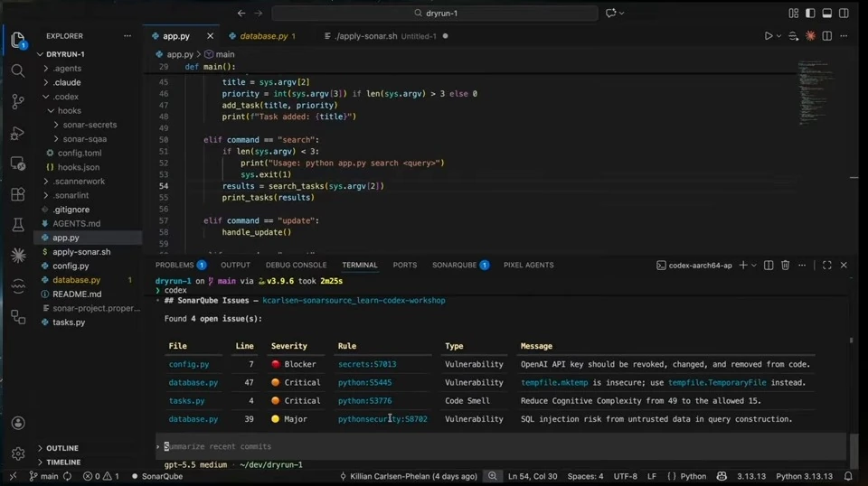This screenshot has width=868, height=486.
Task: Open notifications bell in status bar
Action: 848,476
